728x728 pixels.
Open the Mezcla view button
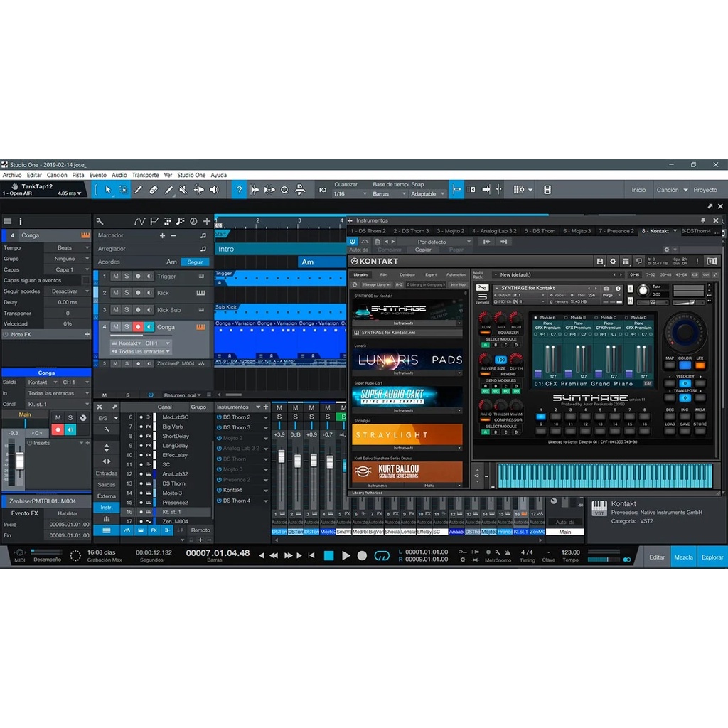pos(683,557)
